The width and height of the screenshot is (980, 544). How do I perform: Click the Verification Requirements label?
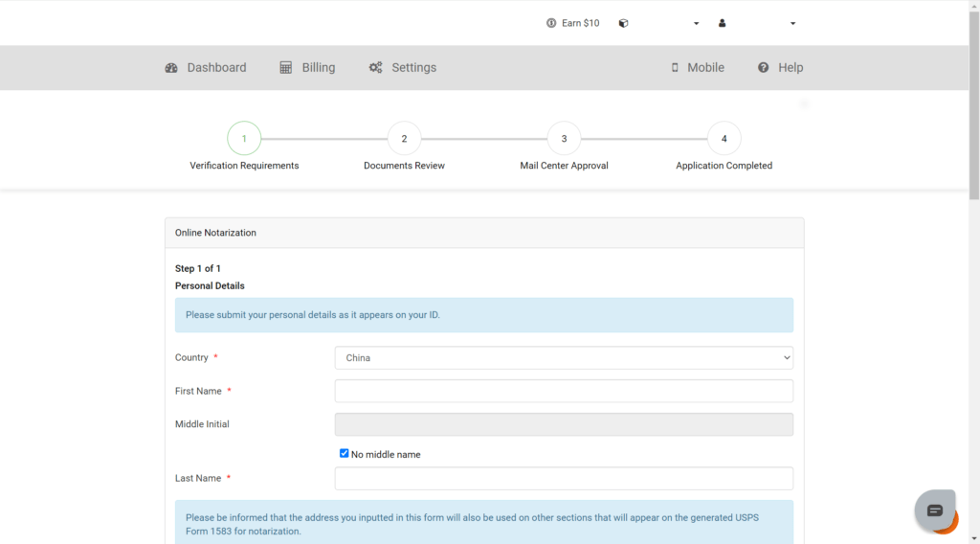(x=244, y=166)
